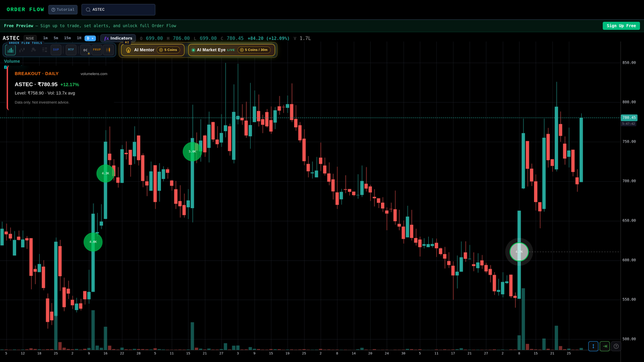Focus the ASTEC symbol search field
Image resolution: width=644 pixels, height=362 pixels.
click(x=118, y=10)
